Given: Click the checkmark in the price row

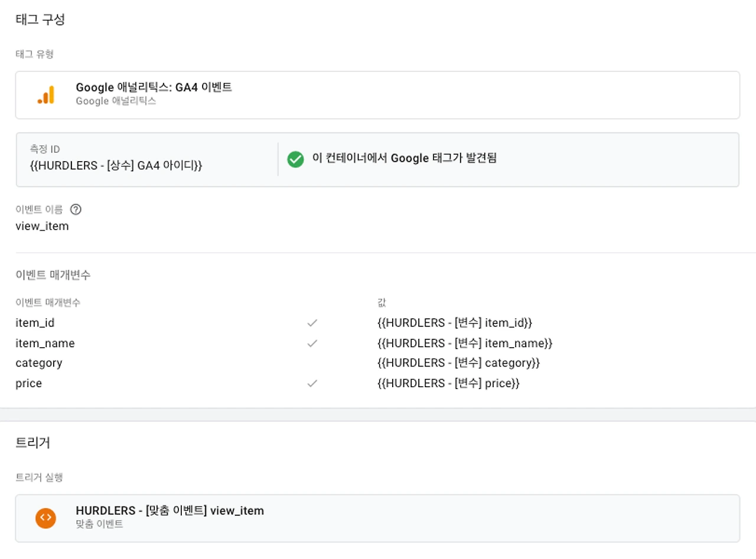Looking at the screenshot, I should tap(312, 383).
